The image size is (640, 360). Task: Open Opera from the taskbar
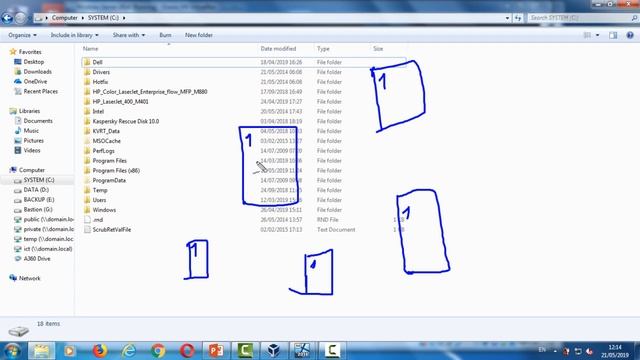[x=187, y=351]
